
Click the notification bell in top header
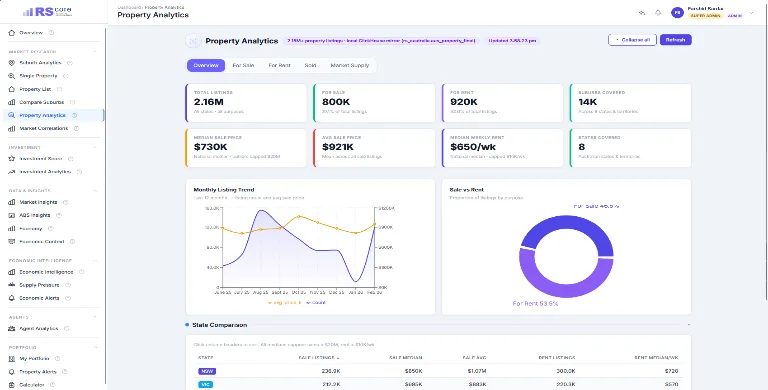[x=658, y=13]
